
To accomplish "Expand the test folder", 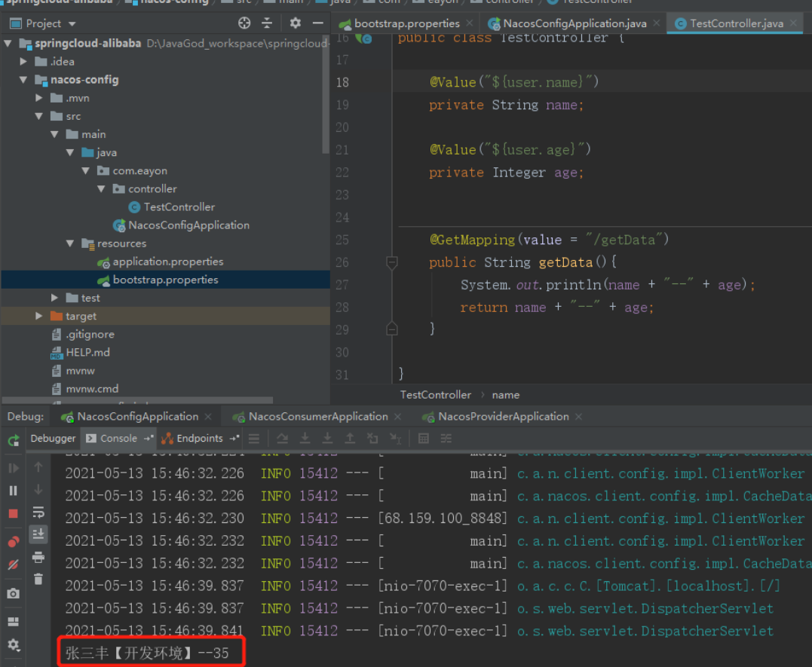I will pos(54,298).
